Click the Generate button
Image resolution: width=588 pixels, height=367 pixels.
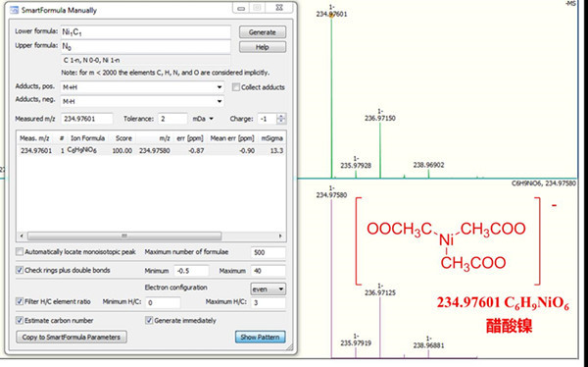262,32
